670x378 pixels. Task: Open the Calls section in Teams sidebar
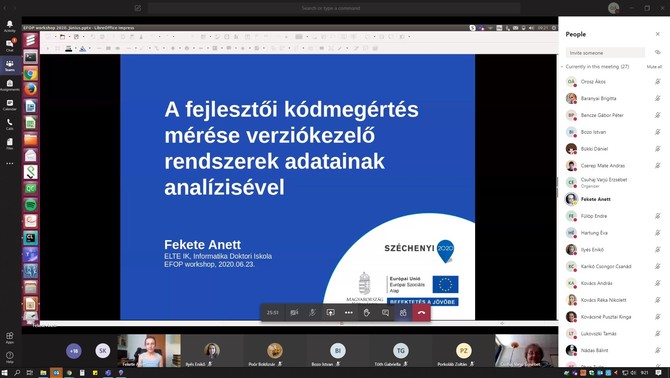(x=9, y=124)
